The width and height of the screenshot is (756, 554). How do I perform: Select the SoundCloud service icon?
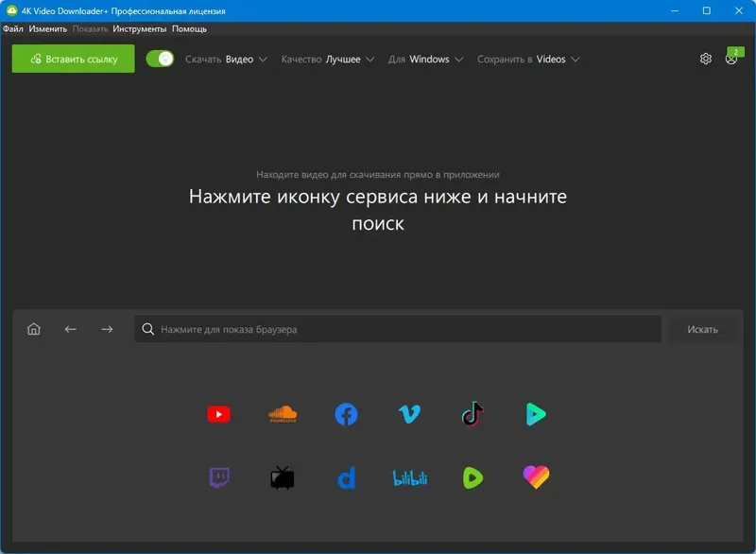[x=282, y=413]
